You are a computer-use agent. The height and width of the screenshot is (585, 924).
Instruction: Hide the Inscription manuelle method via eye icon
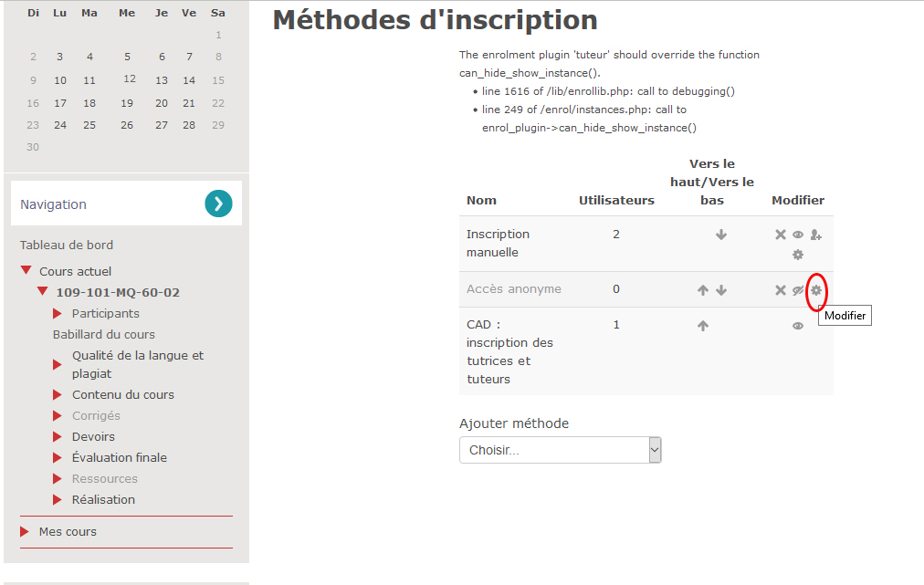click(x=798, y=235)
